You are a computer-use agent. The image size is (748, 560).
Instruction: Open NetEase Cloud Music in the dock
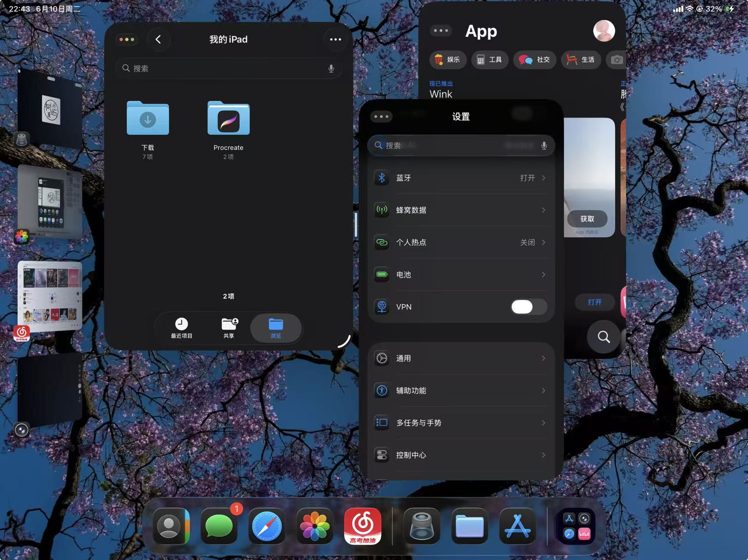pos(363,526)
